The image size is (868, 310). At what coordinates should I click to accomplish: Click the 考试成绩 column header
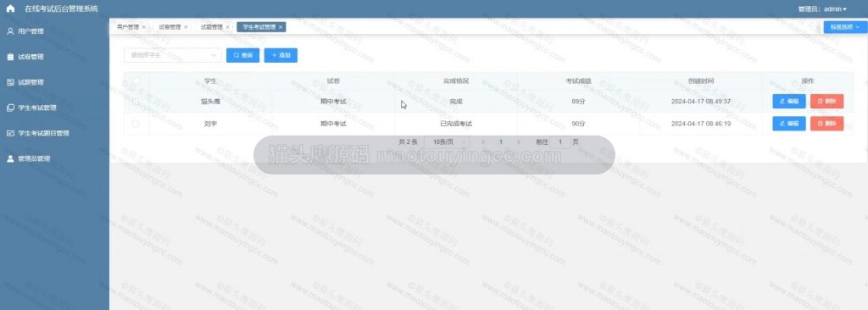click(578, 80)
